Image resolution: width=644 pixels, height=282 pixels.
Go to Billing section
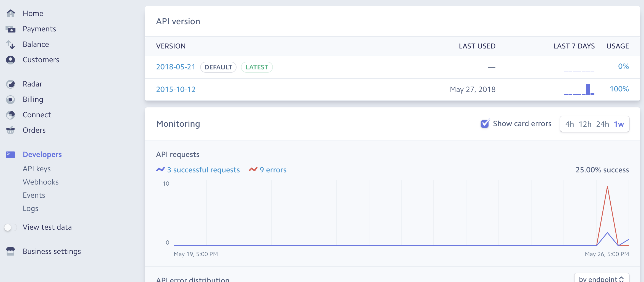coord(33,99)
